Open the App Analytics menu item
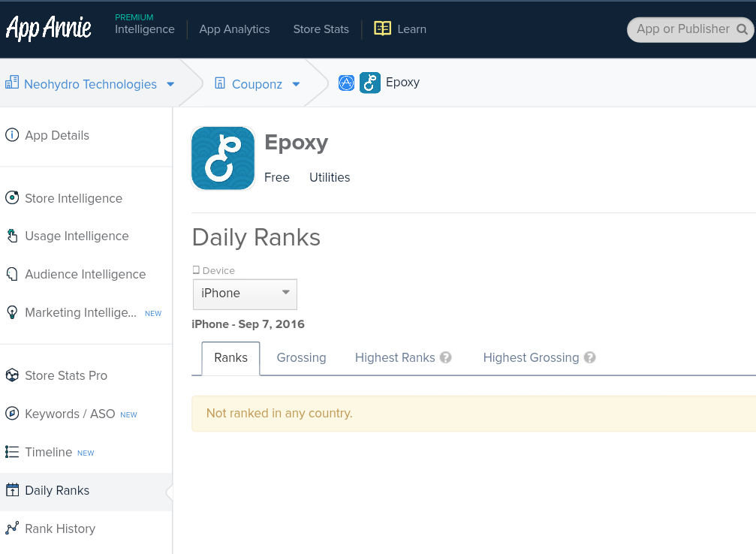Viewport: 756px width, 554px height. click(x=234, y=29)
